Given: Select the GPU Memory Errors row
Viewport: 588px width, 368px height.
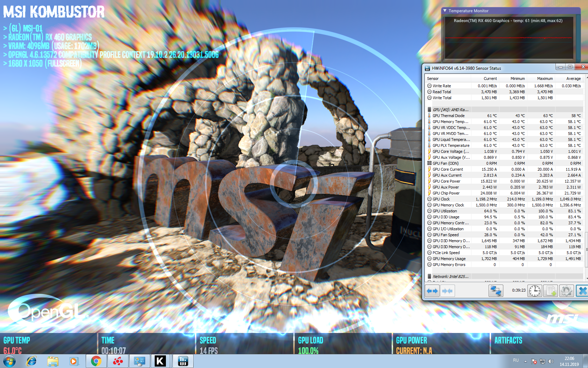Looking at the screenshot, I should click(504, 265).
